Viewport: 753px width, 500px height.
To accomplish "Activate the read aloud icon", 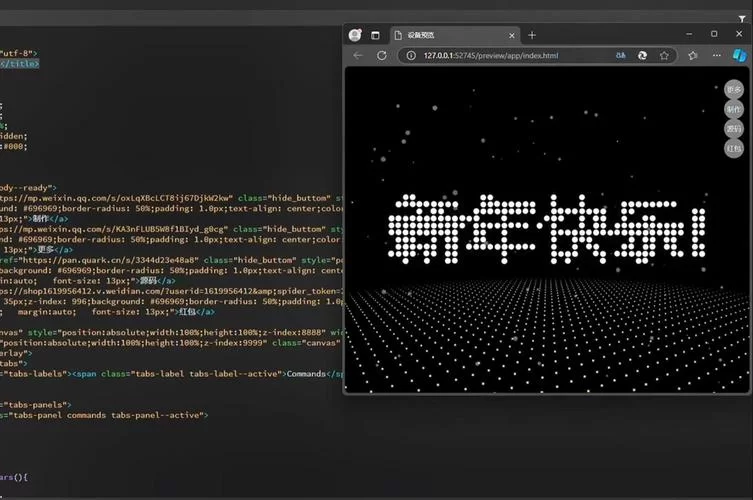I will [621, 56].
